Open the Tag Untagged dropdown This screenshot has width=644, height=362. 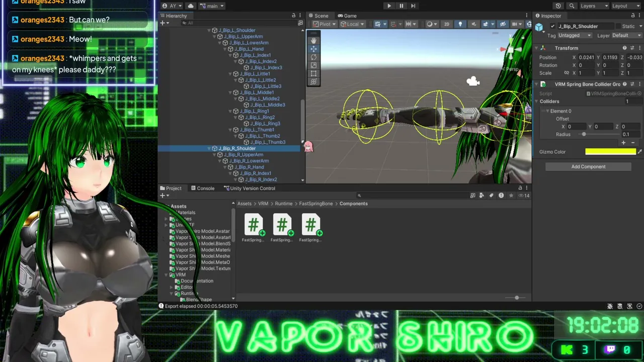[575, 36]
